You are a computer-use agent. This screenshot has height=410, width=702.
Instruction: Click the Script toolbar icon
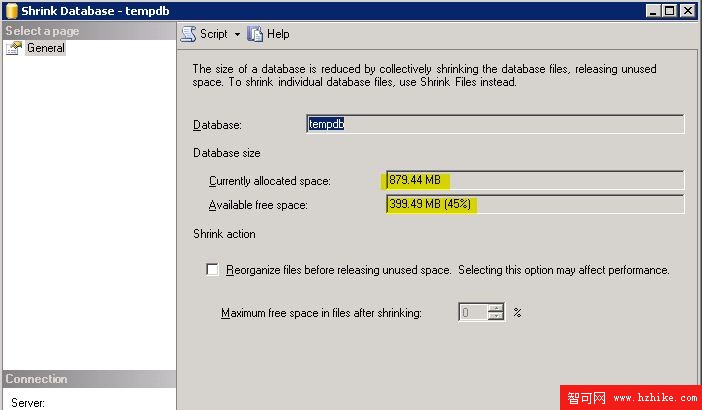pos(189,34)
